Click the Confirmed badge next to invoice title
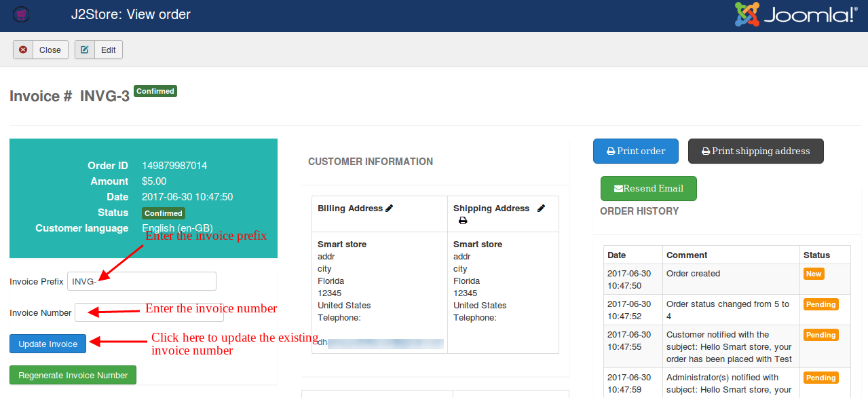The image size is (868, 398). tap(155, 91)
